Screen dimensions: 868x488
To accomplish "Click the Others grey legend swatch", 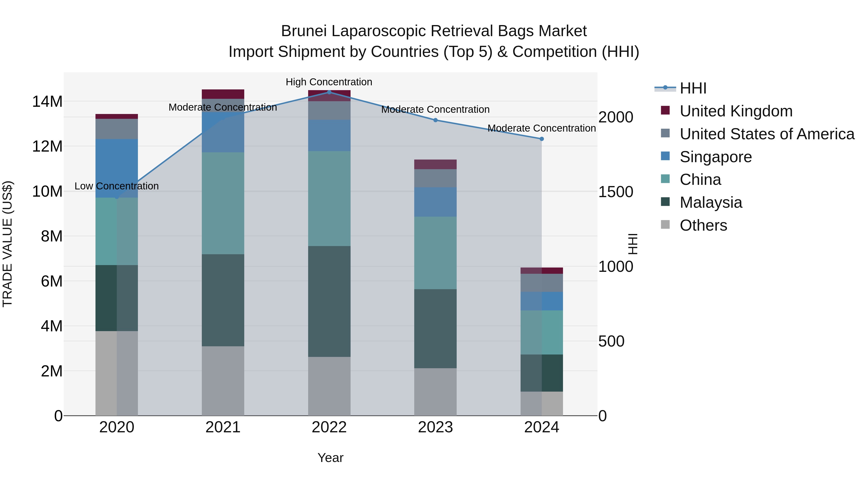I will 665,224.
